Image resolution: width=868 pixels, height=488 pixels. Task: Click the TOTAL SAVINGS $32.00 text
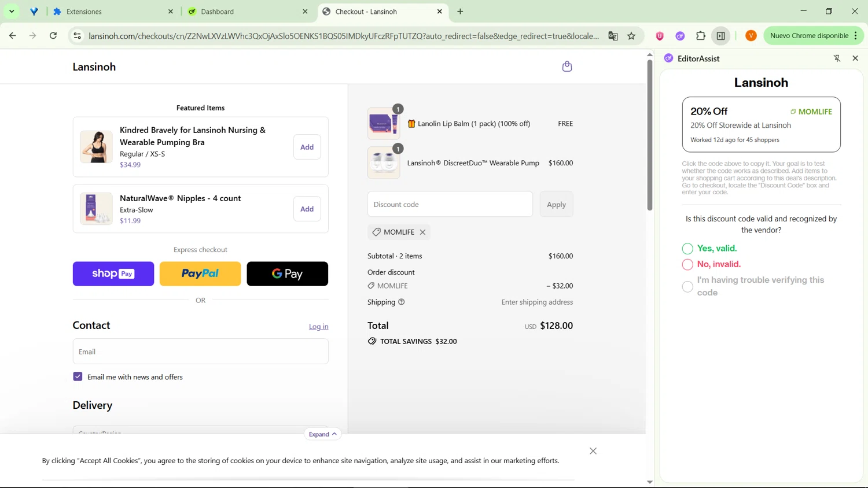418,341
